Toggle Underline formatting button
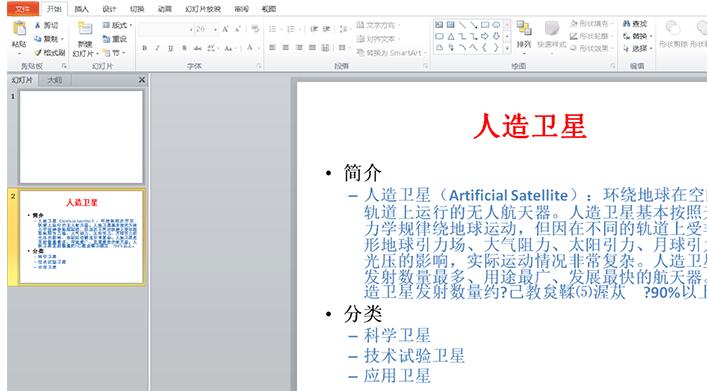Image resolution: width=708 pixels, height=391 pixels. coord(170,48)
